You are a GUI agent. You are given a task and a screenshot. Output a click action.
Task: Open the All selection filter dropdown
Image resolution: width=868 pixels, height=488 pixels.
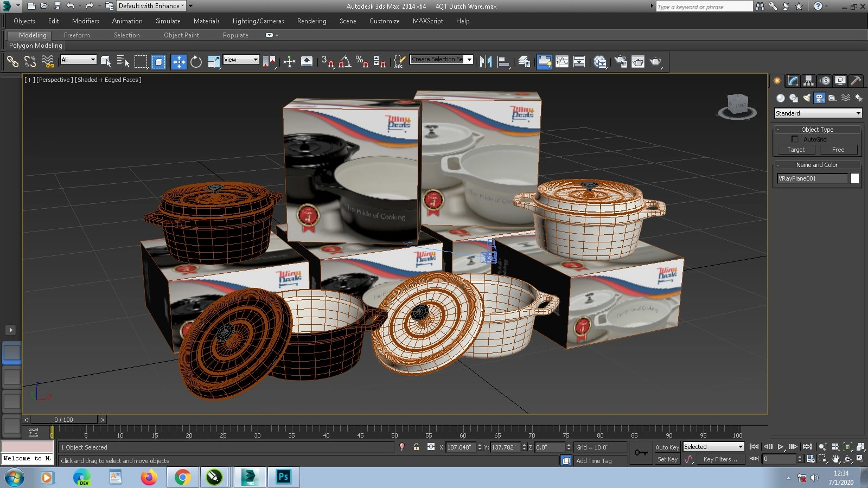(79, 60)
